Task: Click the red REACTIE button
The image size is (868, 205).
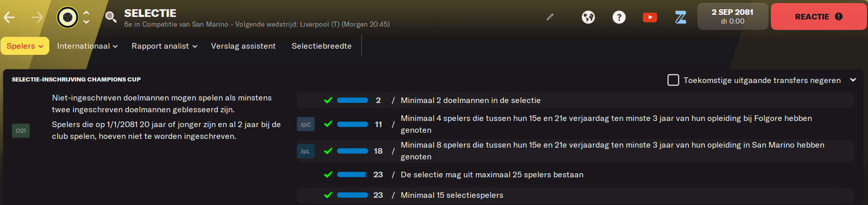Action: coord(819,16)
